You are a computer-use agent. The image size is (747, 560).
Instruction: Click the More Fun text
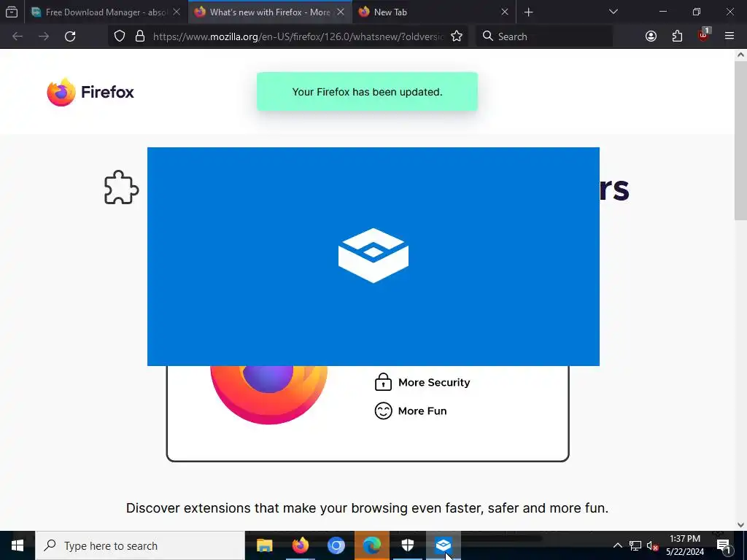click(x=422, y=411)
